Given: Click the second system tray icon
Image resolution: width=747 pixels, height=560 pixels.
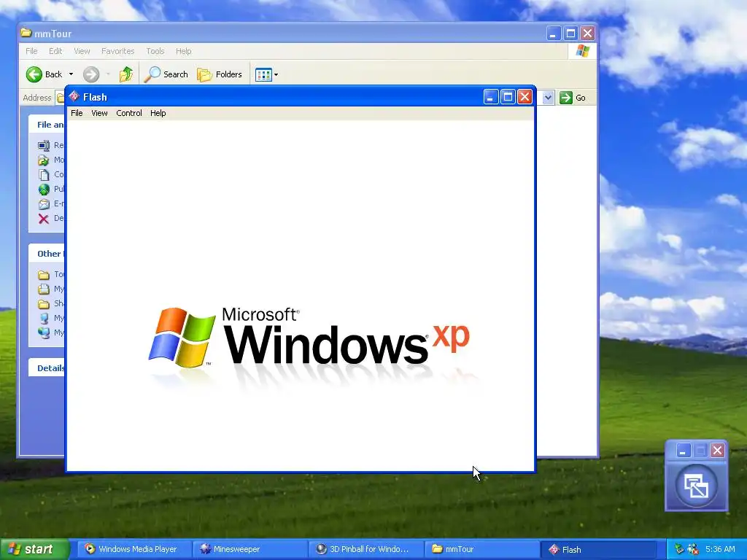Looking at the screenshot, I should pyautogui.click(x=693, y=549).
